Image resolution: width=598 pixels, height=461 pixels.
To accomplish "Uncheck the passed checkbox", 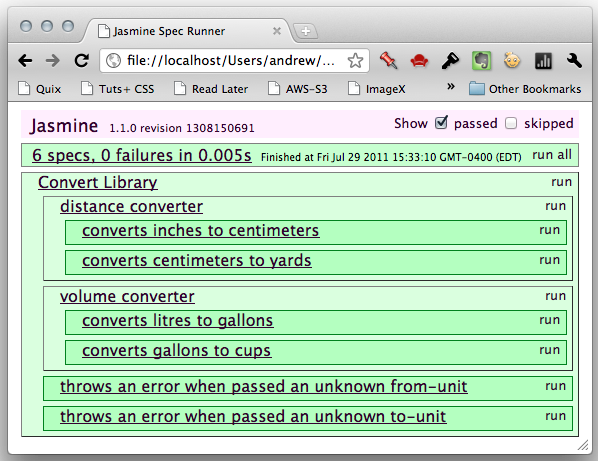I will click(441, 123).
